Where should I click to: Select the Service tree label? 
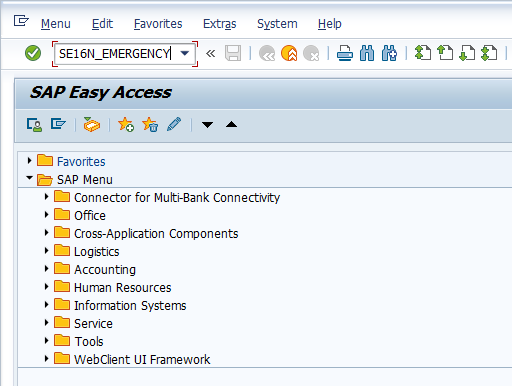pyautogui.click(x=93, y=324)
